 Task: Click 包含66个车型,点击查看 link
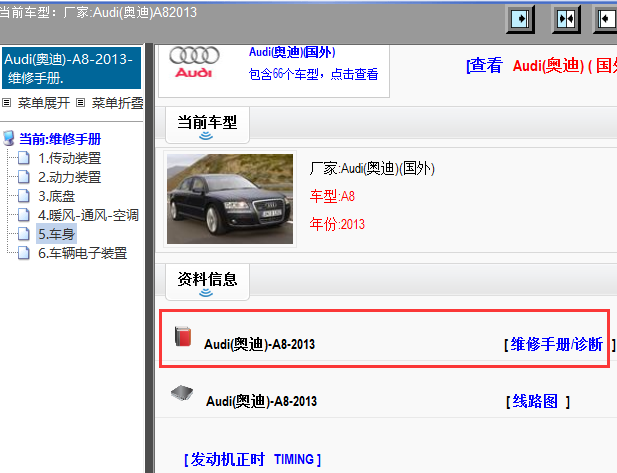(x=313, y=74)
